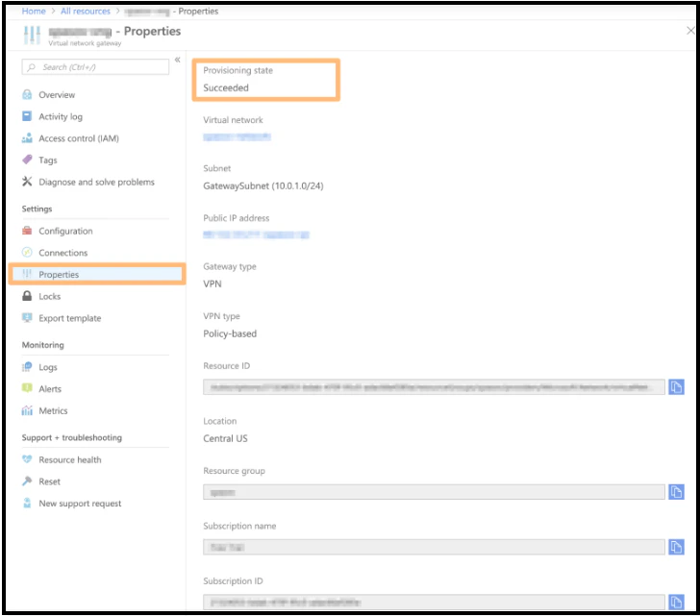Viewport: 700px width, 616px height.
Task: Copy the Resource group to clipboard
Action: (x=676, y=492)
